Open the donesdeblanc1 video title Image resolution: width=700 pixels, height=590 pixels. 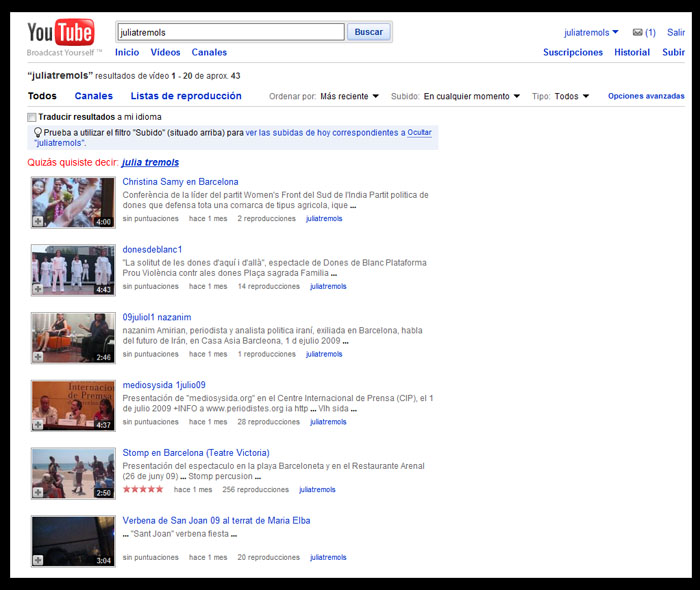pyautogui.click(x=152, y=249)
